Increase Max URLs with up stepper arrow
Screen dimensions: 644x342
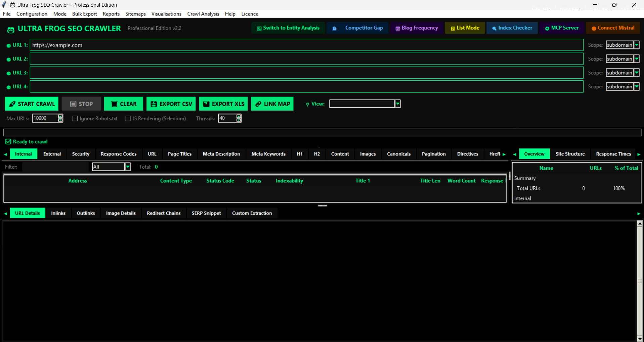60,116
